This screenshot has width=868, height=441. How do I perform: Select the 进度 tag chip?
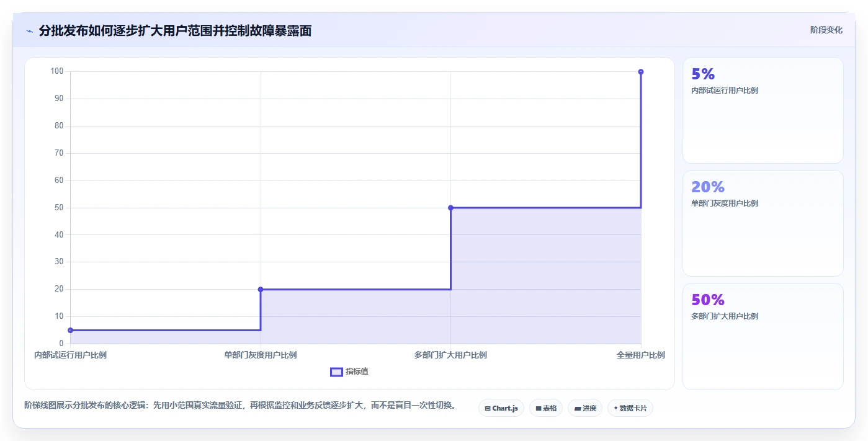[585, 408]
